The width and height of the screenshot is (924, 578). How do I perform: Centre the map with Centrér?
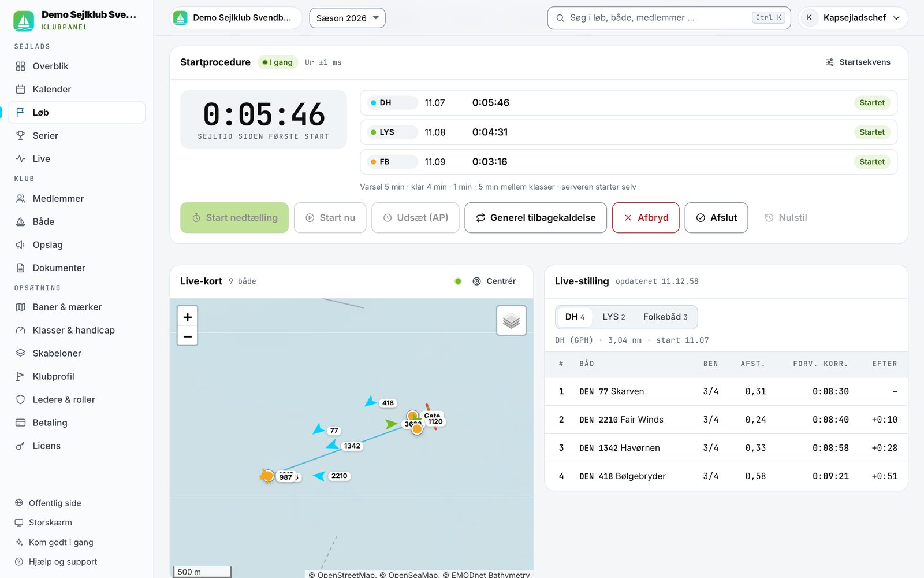[494, 281]
